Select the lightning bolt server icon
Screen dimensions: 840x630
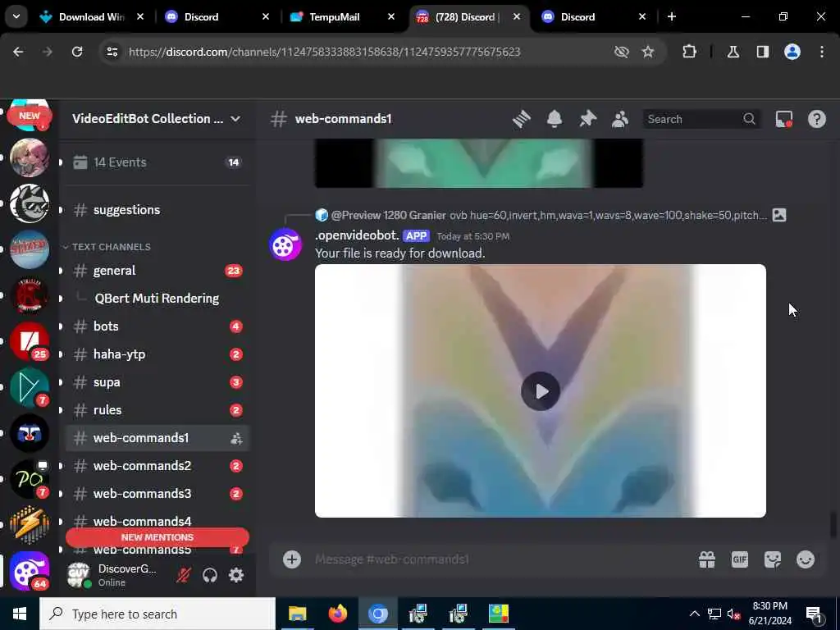(30, 525)
